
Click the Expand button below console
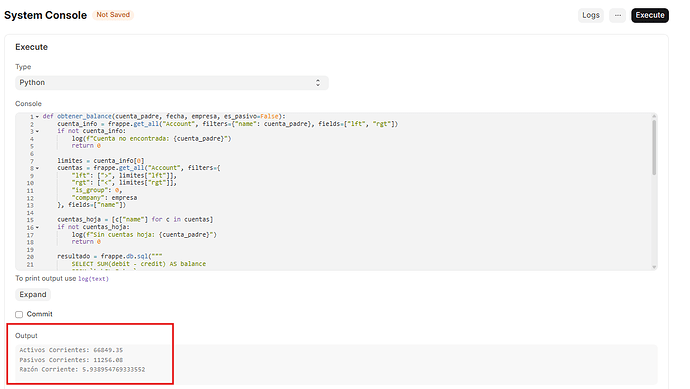[x=33, y=294]
